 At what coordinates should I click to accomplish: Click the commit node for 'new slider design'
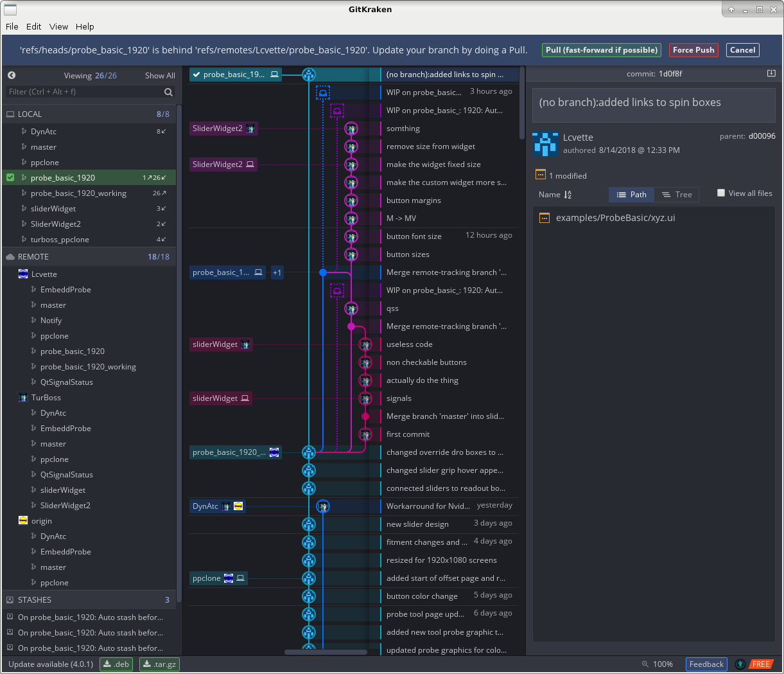coord(309,524)
